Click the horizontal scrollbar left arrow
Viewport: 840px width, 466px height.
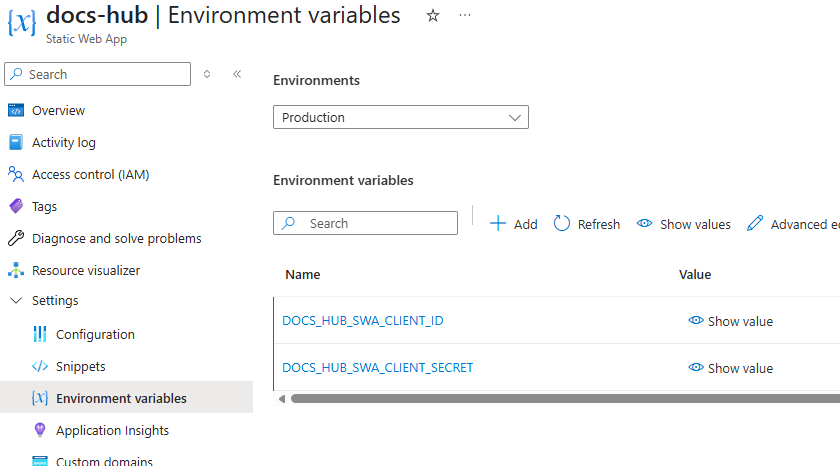pos(282,399)
